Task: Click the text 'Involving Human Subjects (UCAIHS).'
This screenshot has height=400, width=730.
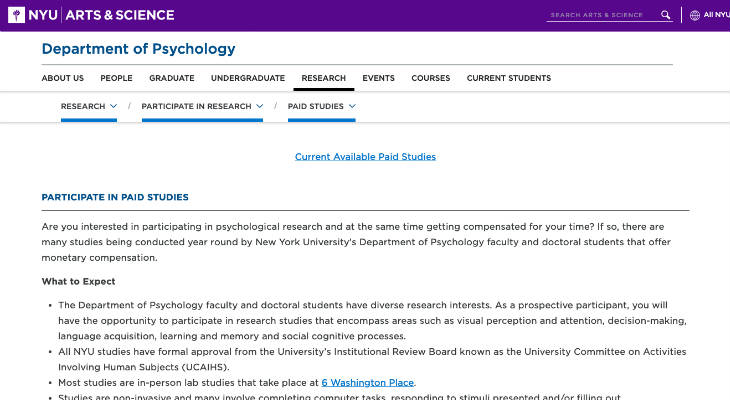Action: tap(144, 367)
